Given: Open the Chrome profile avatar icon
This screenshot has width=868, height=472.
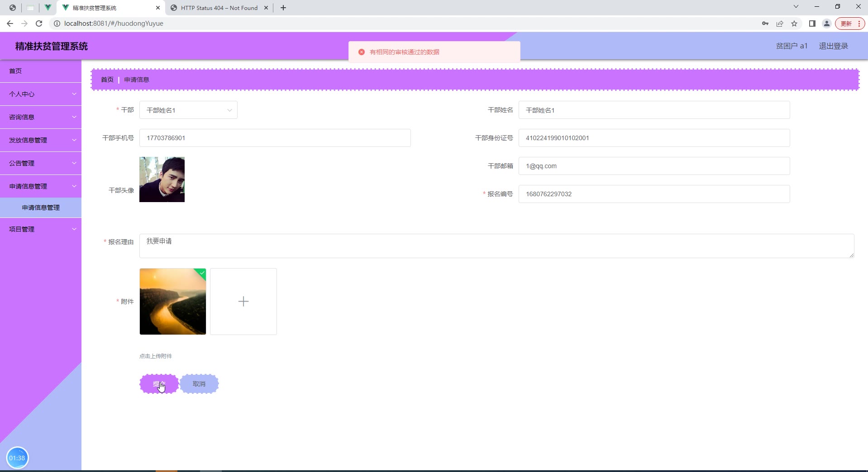Looking at the screenshot, I should [x=827, y=24].
